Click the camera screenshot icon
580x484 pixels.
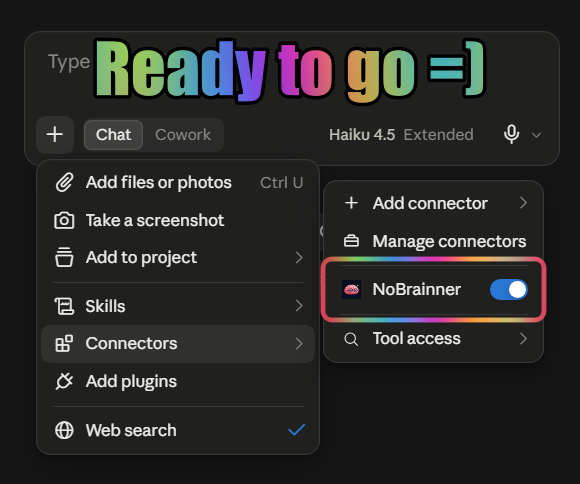64,220
